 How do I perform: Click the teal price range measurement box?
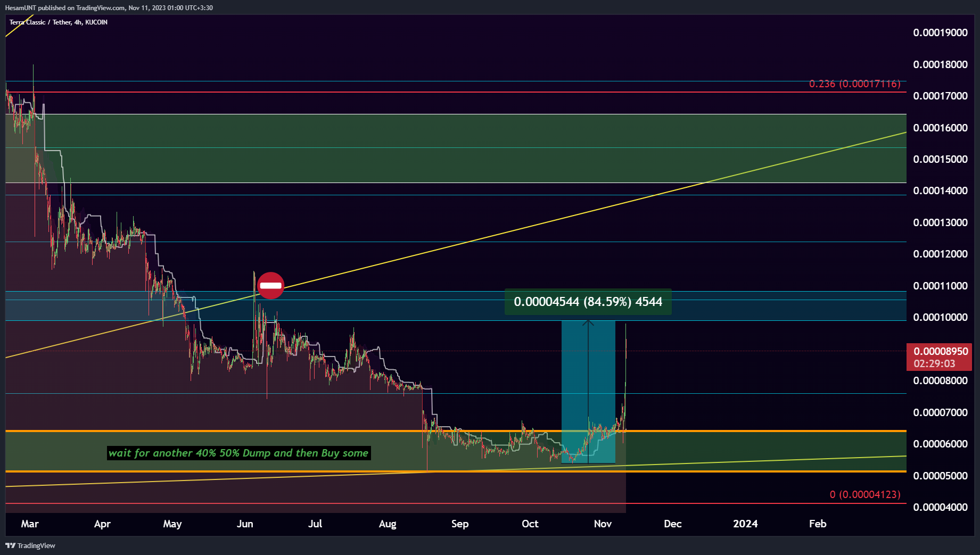588,392
